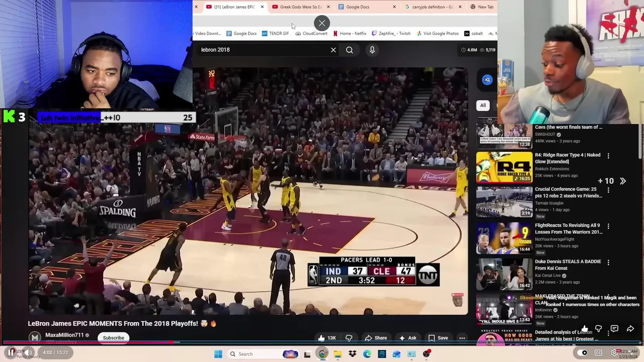Viewport: 644px width, 362px height.
Task: Open MaxaMillion711 channel name link
Action: [64, 335]
